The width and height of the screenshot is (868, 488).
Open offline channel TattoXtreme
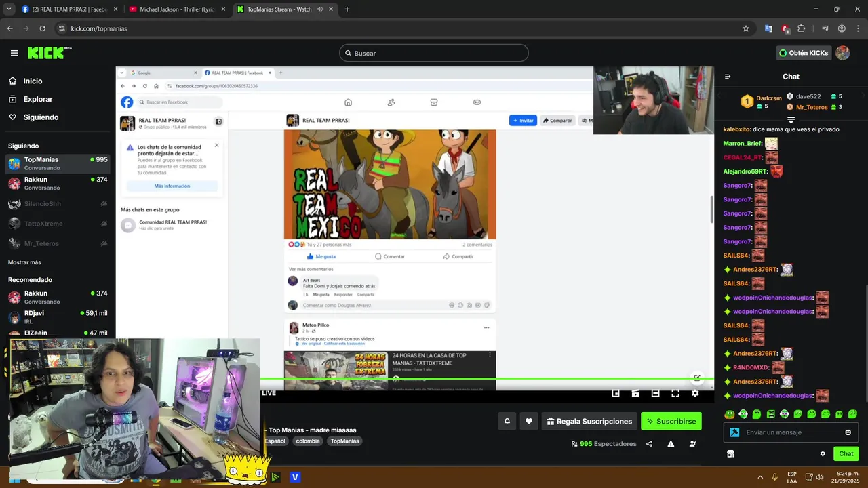[x=57, y=224]
